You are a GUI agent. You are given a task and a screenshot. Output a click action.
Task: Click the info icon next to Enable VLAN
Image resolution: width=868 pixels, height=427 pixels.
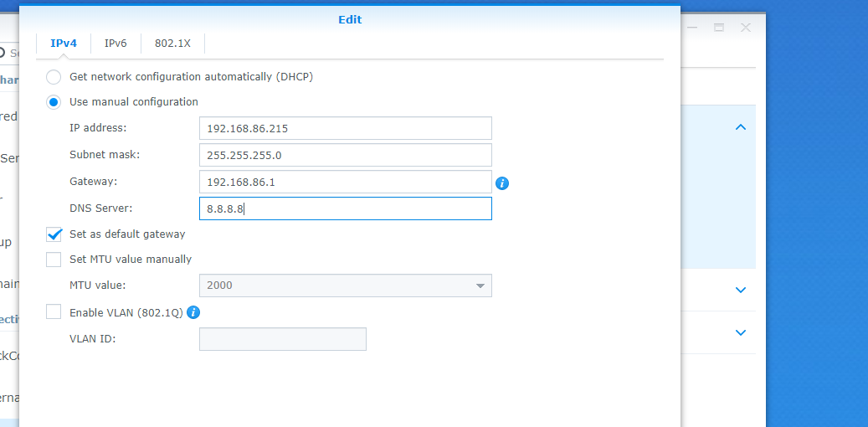(x=193, y=312)
